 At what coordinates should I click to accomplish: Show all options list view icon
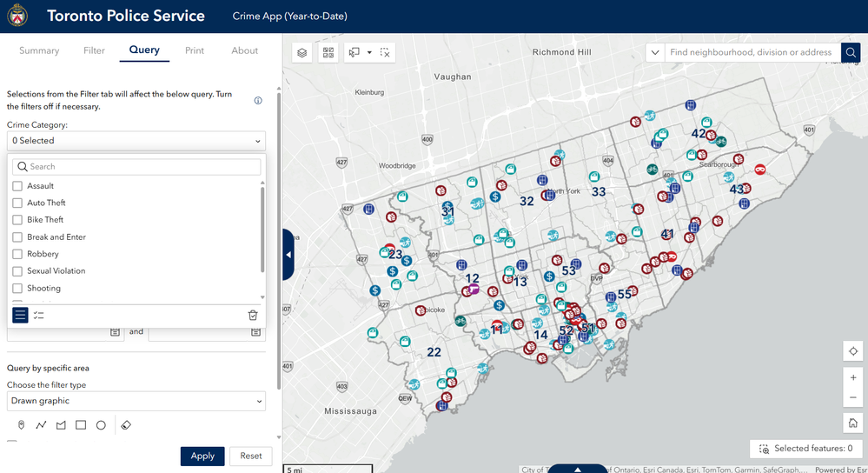(21, 315)
